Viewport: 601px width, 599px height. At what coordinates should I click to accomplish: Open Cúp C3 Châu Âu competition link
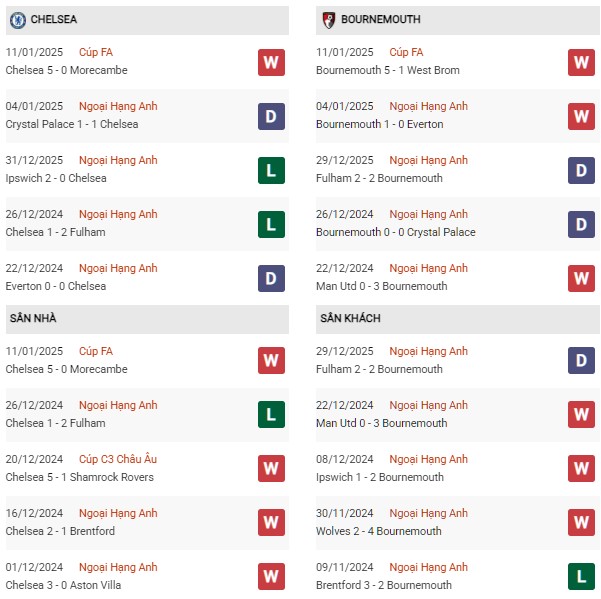point(118,459)
